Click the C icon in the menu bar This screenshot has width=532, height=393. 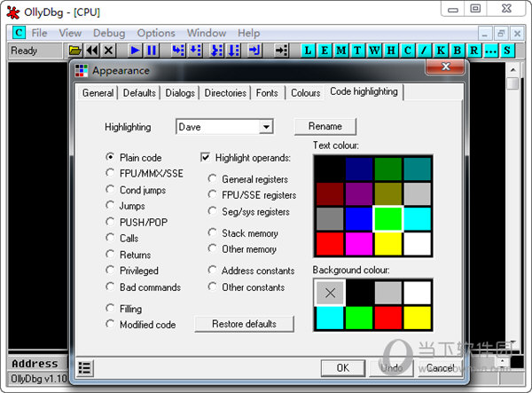(x=19, y=33)
